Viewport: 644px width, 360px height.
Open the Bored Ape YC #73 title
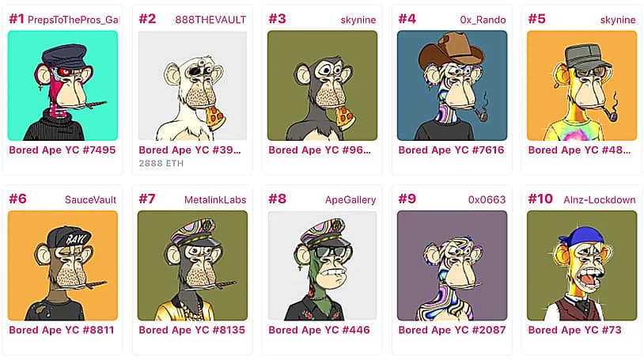[574, 330]
